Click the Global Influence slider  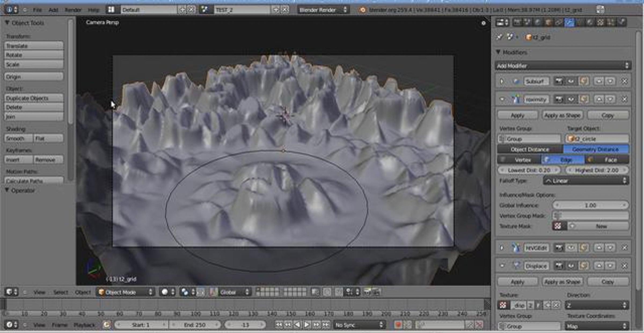[590, 205]
